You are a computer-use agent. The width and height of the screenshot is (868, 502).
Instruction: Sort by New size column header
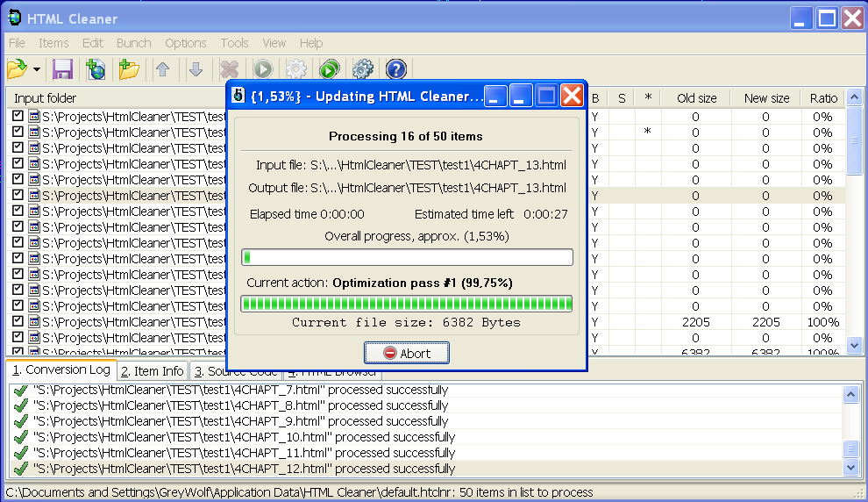tap(766, 98)
